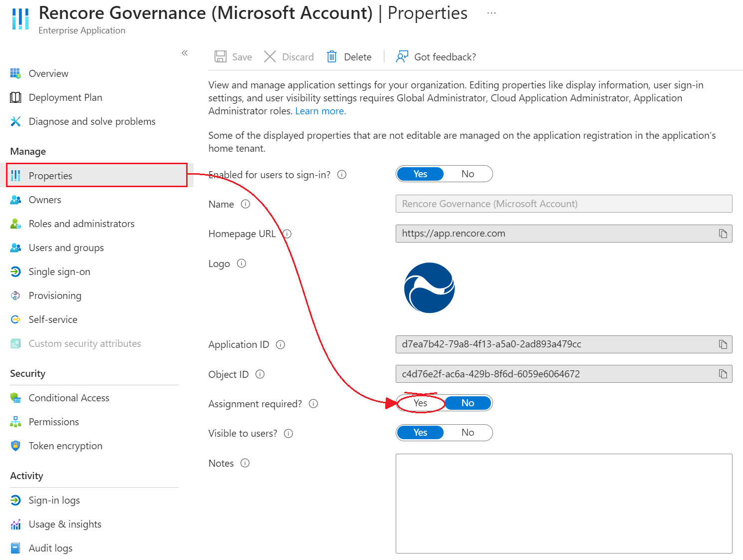Image resolution: width=743 pixels, height=560 pixels.
Task: Click the Conditional Access shield icon
Action: pyautogui.click(x=15, y=398)
